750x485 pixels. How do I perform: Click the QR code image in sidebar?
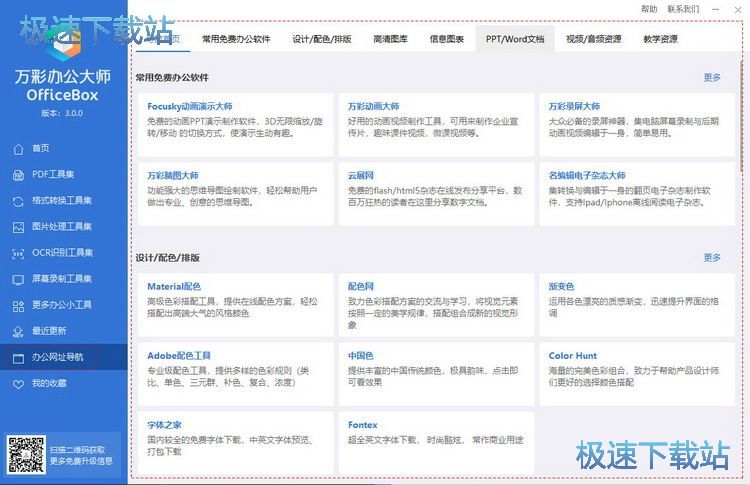click(x=26, y=455)
